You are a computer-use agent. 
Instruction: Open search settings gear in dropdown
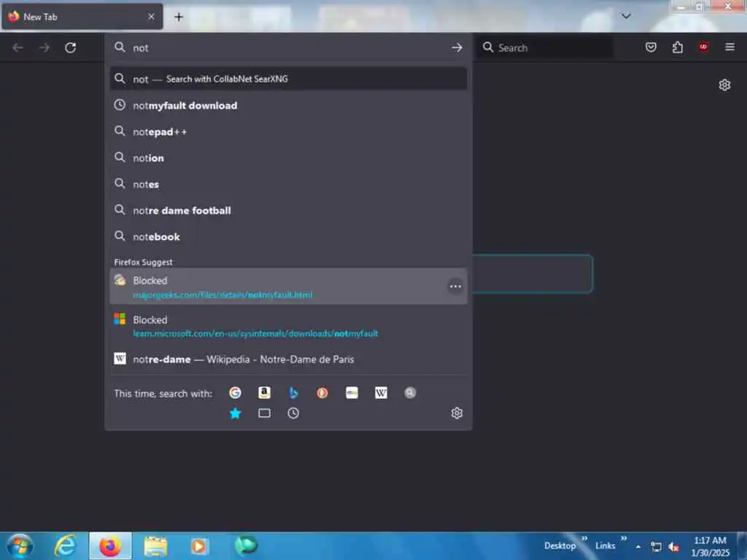[x=457, y=413]
